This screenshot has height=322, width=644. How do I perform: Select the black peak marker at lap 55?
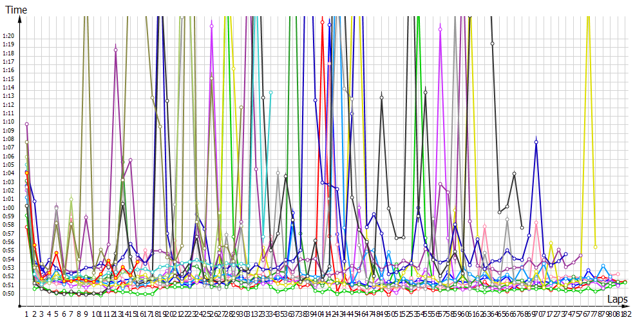(x=426, y=92)
